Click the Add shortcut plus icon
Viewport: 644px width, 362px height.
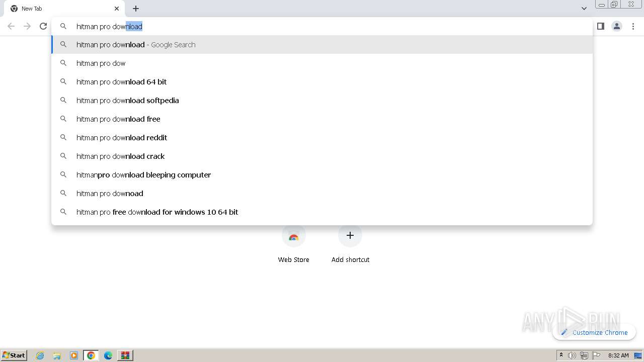(350, 235)
